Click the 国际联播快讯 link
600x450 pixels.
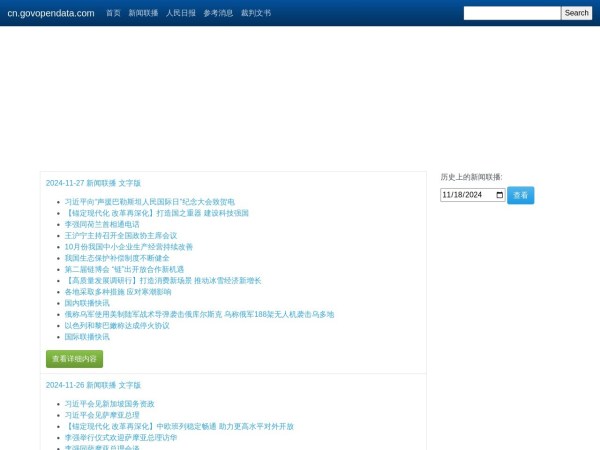tap(87, 337)
